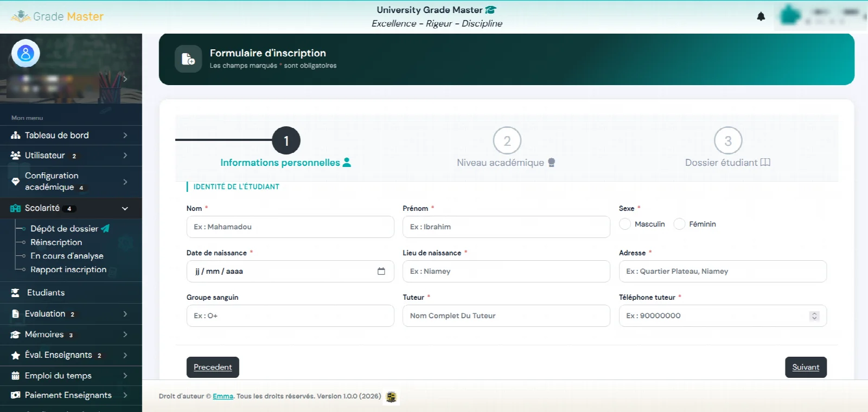This screenshot has height=412, width=868.
Task: Focus the Groupe sanguin field
Action: (x=290, y=316)
